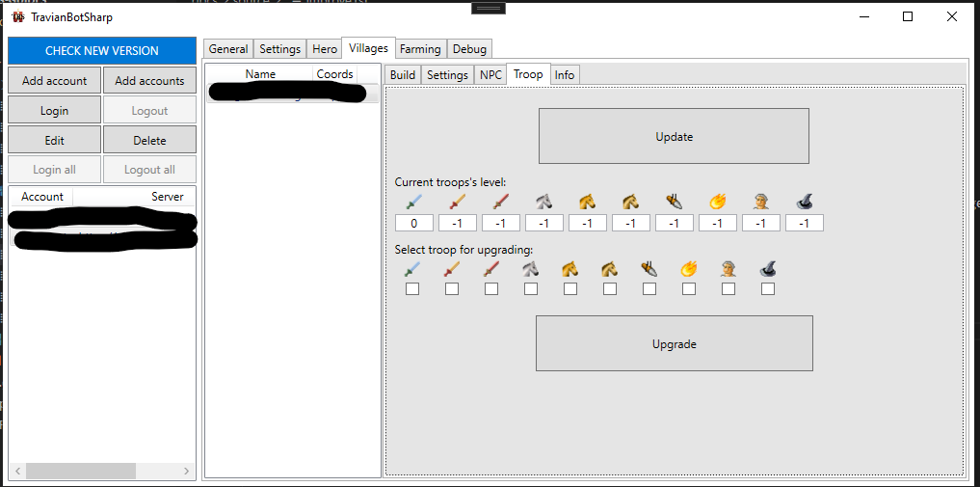Click the TravianBotSharp app icon in title bar
The image size is (980, 487).
[x=18, y=17]
